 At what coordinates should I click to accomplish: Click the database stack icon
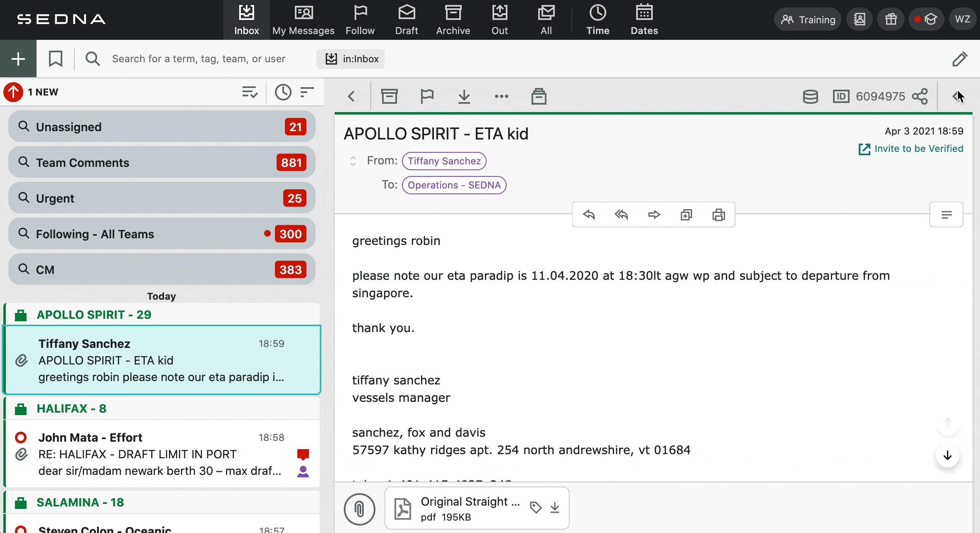pos(810,96)
